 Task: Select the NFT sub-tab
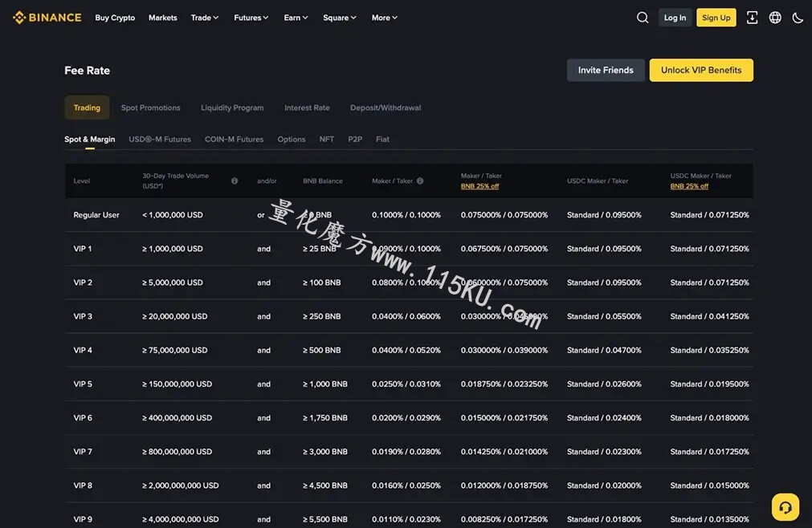(326, 139)
